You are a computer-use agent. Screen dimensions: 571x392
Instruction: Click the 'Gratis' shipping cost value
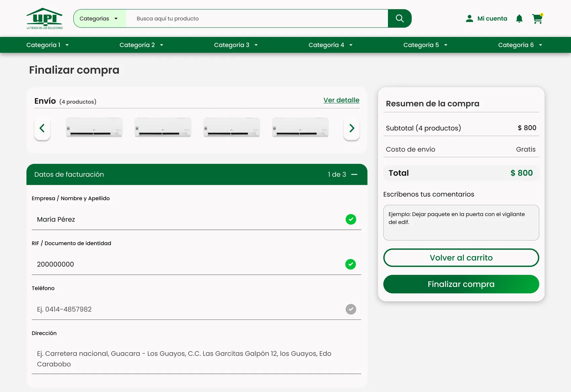tap(526, 149)
